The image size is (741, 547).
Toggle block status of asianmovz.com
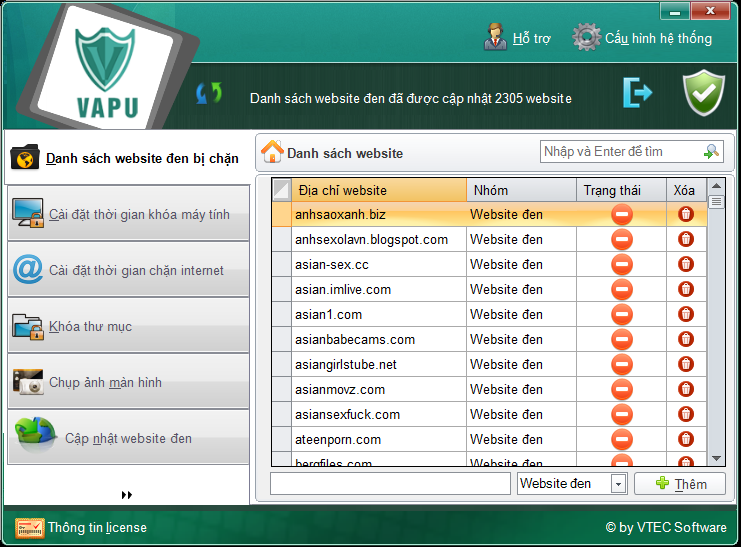click(622, 389)
